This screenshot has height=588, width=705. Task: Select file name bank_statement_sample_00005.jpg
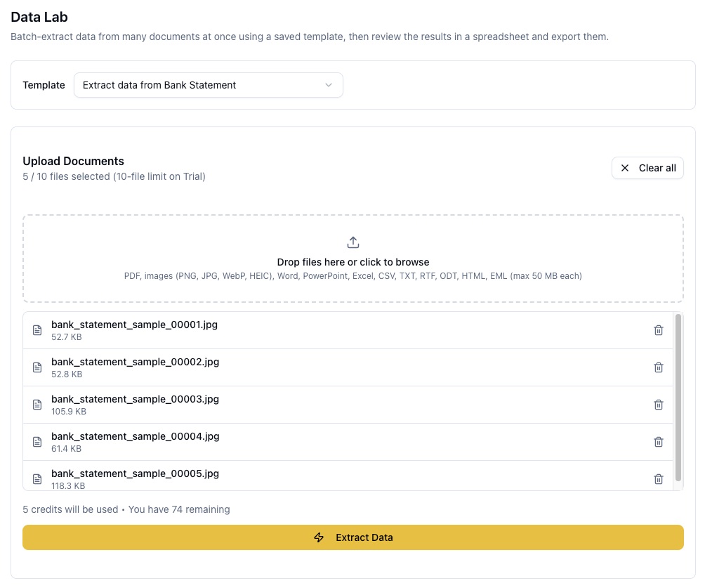point(136,473)
